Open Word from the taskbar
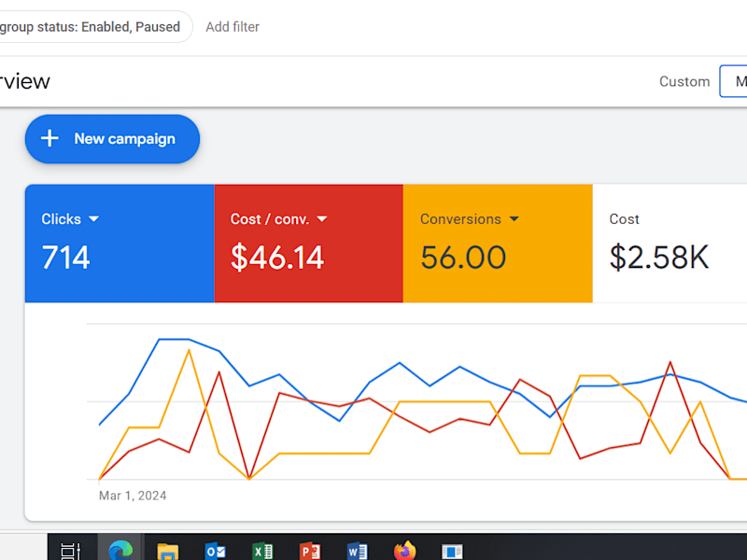 tap(358, 552)
